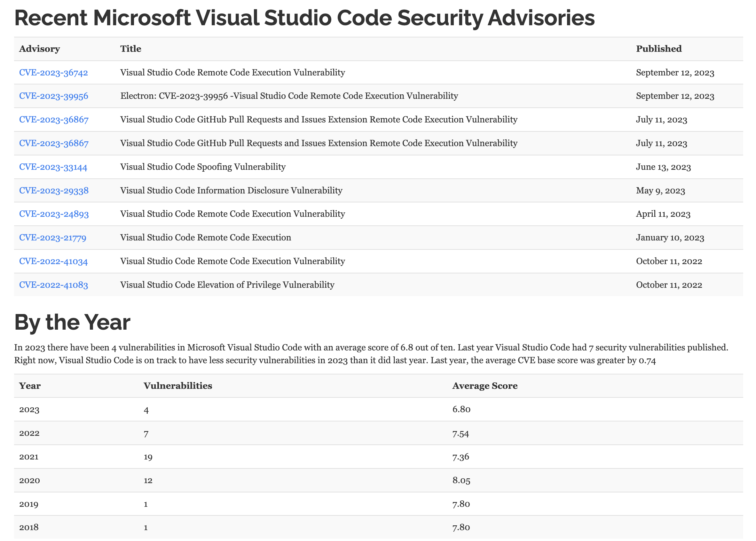
Task: Open the CVE-2022-41034 advisory link
Action: tap(53, 261)
